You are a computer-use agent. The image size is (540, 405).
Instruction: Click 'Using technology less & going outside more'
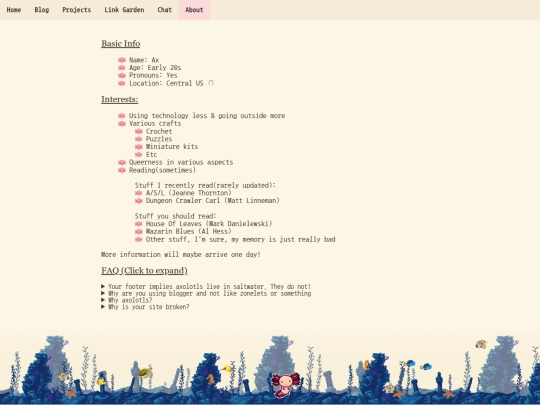click(x=207, y=116)
